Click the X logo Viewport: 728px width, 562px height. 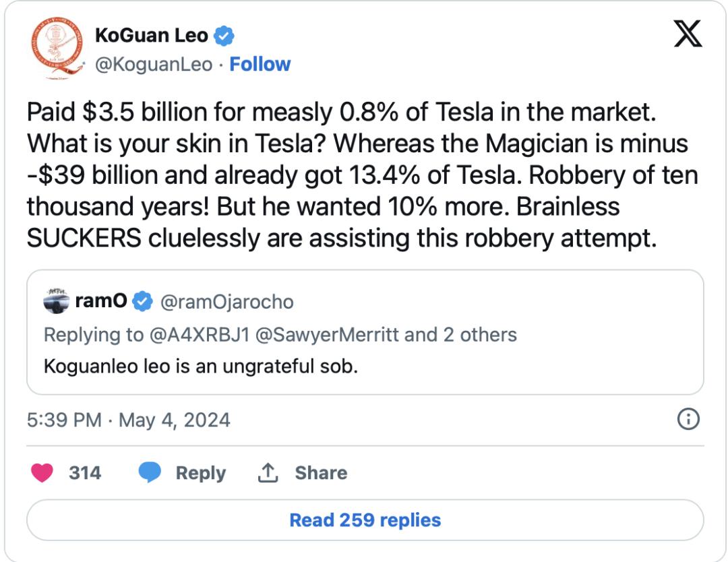pyautogui.click(x=688, y=34)
